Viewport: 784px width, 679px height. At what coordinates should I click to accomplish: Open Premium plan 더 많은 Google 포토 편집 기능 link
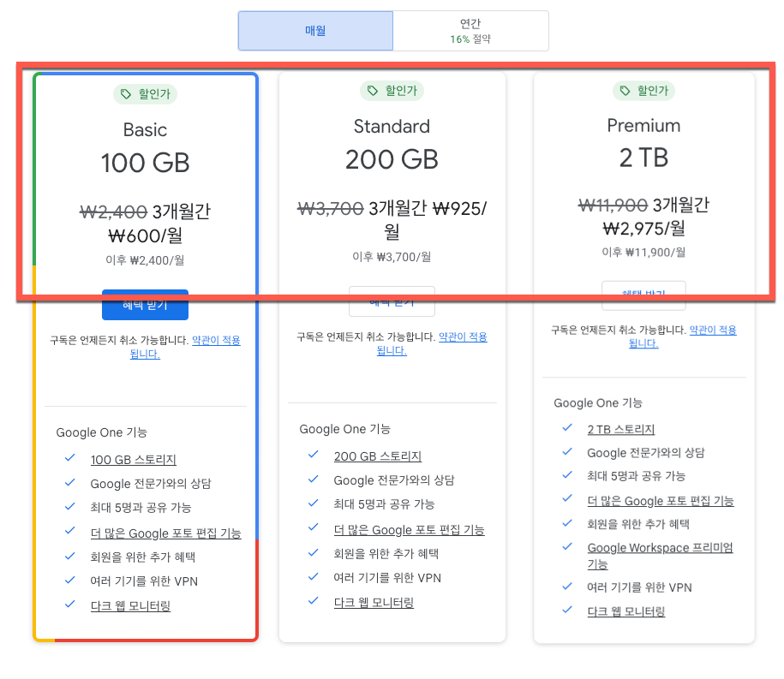tap(661, 501)
